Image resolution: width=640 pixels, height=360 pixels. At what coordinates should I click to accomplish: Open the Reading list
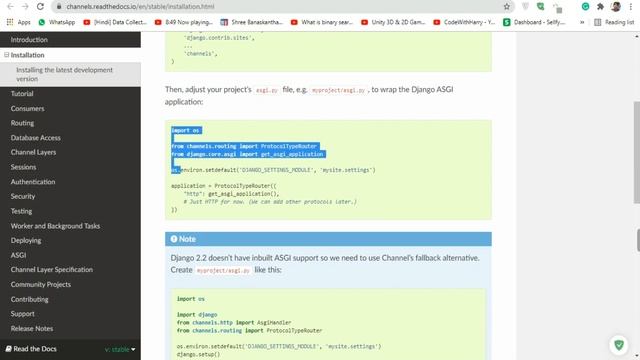coord(614,22)
